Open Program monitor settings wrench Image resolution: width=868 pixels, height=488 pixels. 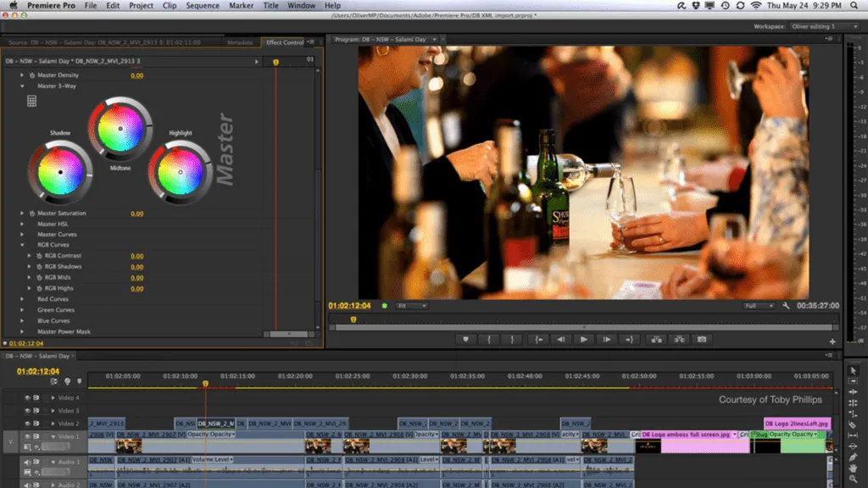(786, 305)
